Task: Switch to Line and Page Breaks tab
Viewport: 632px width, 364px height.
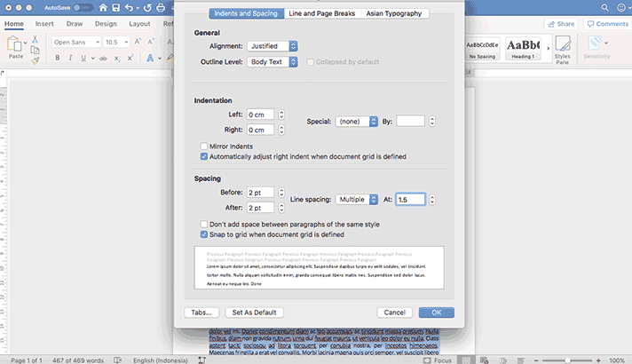Action: point(322,13)
